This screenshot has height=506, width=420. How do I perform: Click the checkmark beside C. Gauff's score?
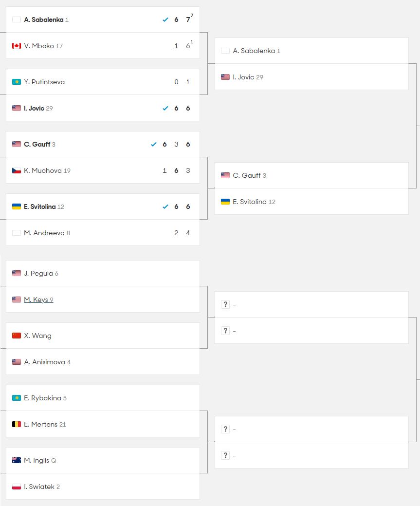154,144
